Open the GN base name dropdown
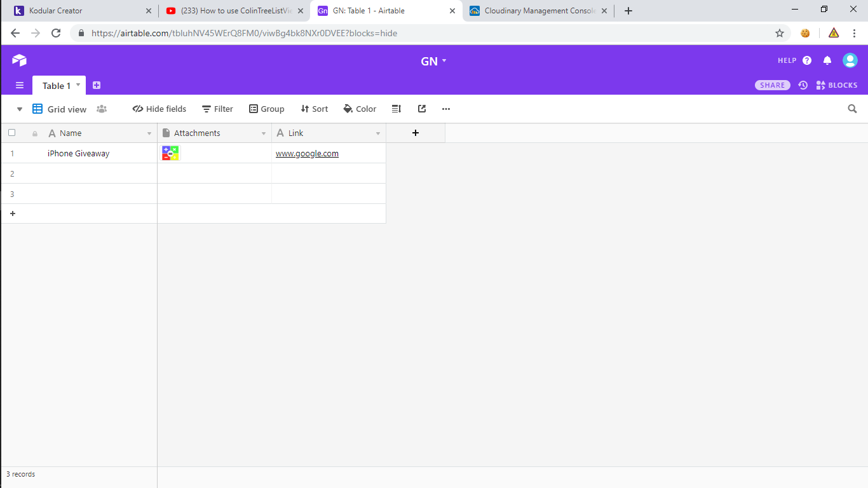 [433, 61]
